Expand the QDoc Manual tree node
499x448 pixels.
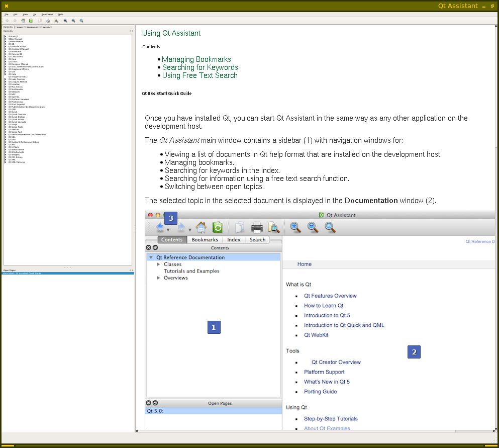click(x=6, y=39)
